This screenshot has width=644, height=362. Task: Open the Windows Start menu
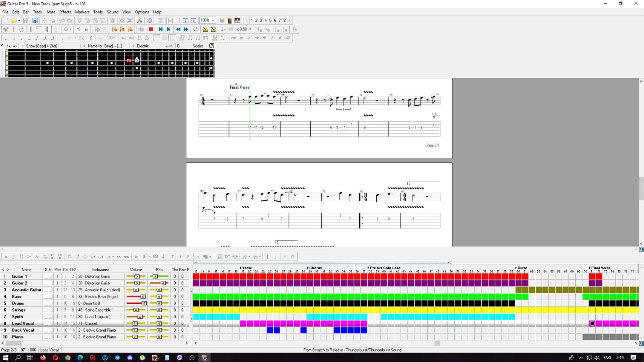tap(5, 358)
